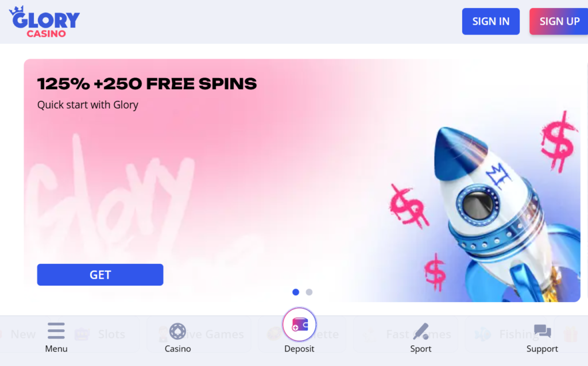The width and height of the screenshot is (588, 366).
Task: Click the SIGN IN button
Action: (490, 21)
